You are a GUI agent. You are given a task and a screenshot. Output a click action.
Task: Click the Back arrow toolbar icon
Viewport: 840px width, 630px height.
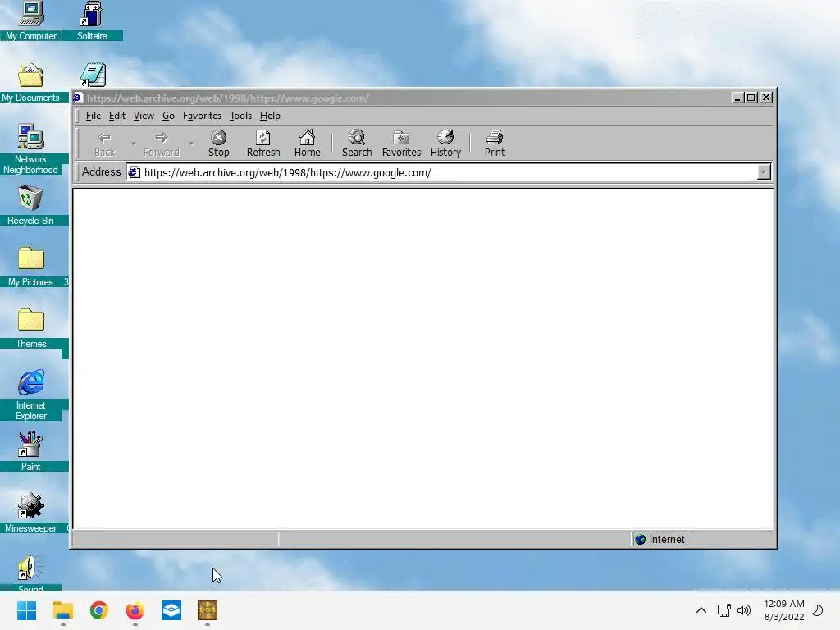[x=104, y=138]
